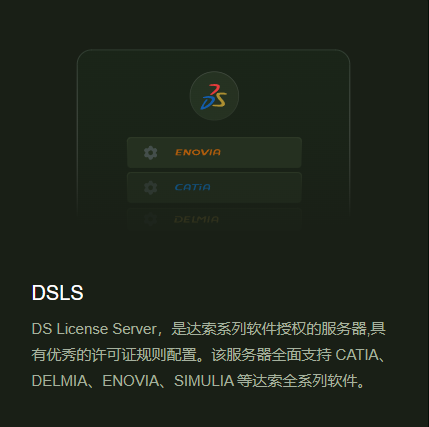Image resolution: width=429 pixels, height=427 pixels.
Task: Click the faded DELMIA brand logo
Action: click(x=197, y=219)
